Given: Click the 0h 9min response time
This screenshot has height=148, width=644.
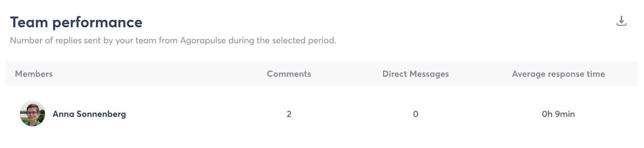Looking at the screenshot, I should pyautogui.click(x=558, y=114).
